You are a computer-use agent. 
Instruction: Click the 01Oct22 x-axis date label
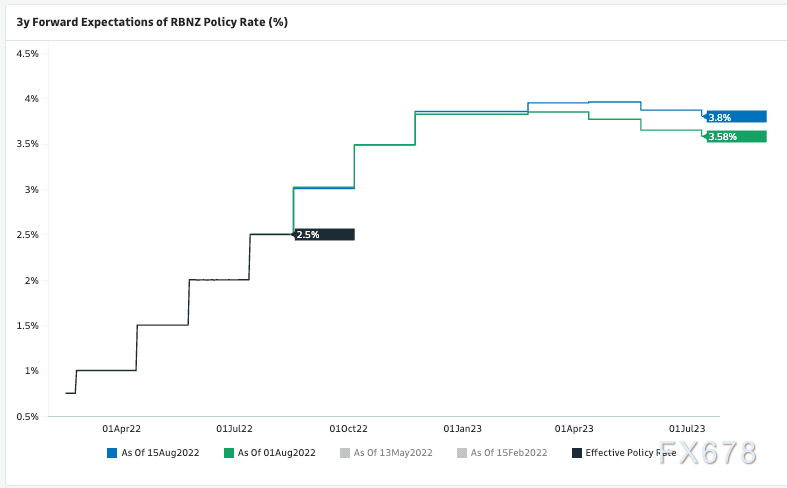(349, 425)
